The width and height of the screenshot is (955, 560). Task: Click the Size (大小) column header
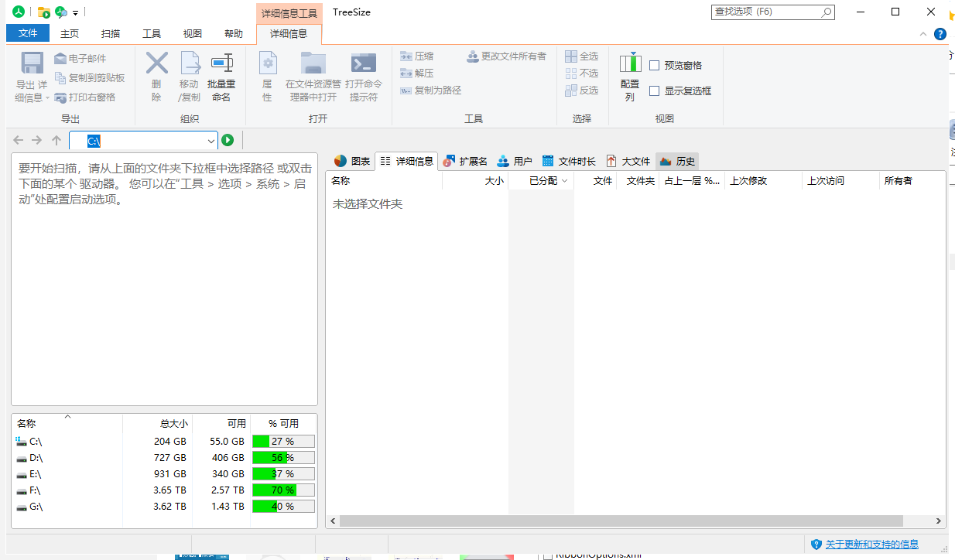[x=475, y=180]
